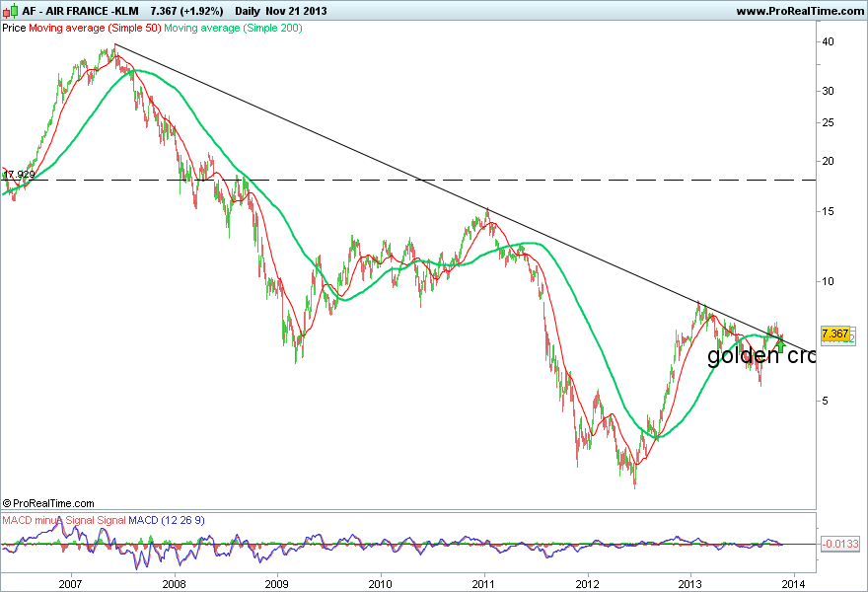
Task: Click the 2009 year label on the time axis
Action: (277, 584)
